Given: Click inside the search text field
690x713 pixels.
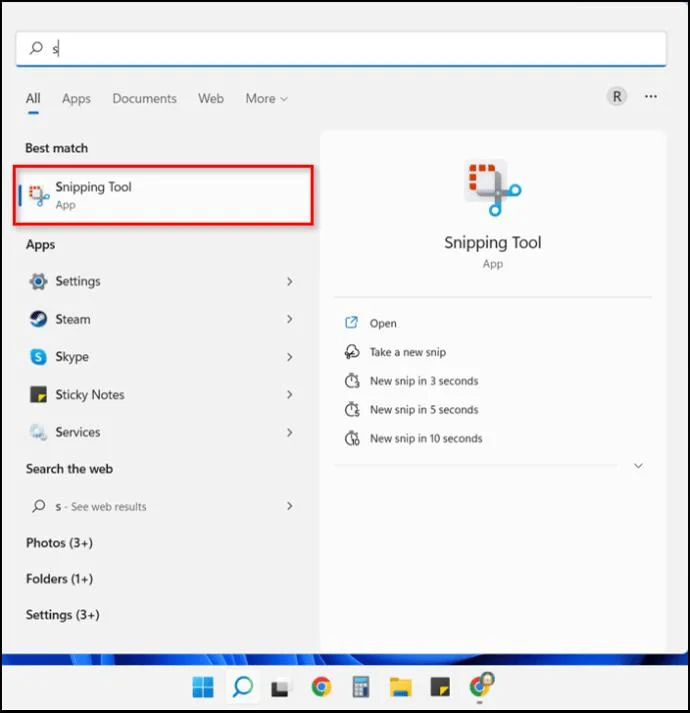Looking at the screenshot, I should (341, 48).
